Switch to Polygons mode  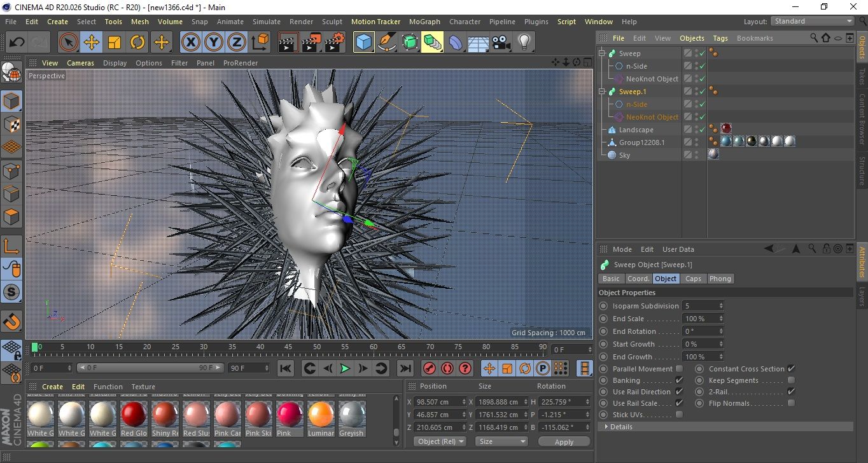click(x=11, y=216)
